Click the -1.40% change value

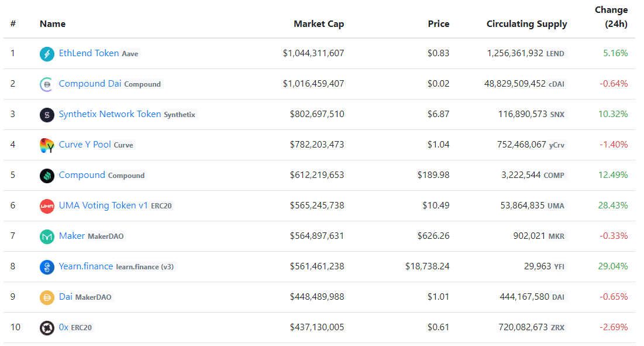[x=614, y=144]
